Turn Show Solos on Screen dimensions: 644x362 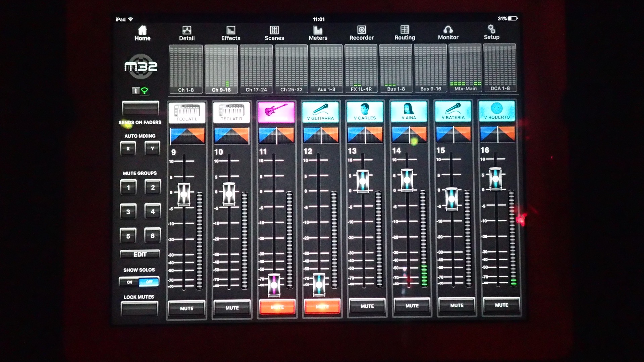[x=129, y=282]
